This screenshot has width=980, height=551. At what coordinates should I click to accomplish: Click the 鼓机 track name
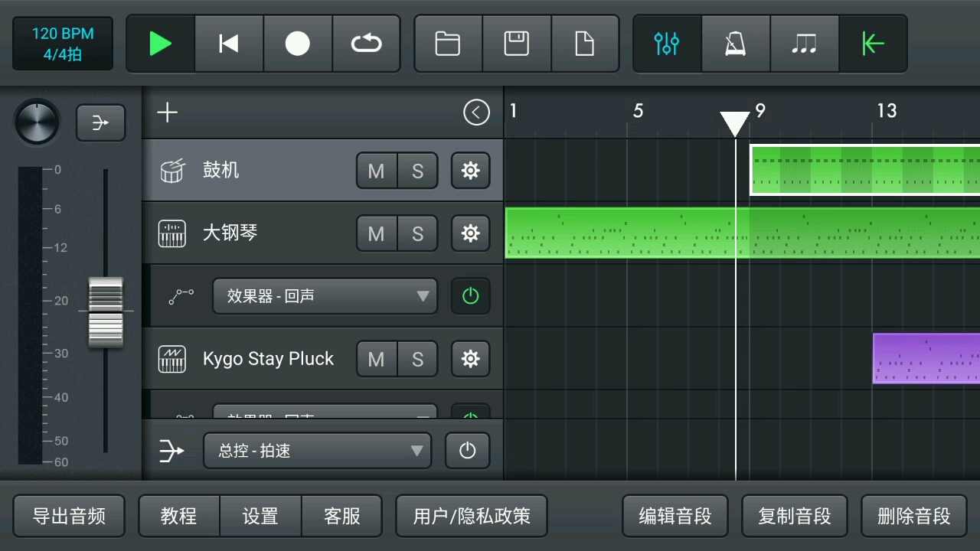point(221,170)
